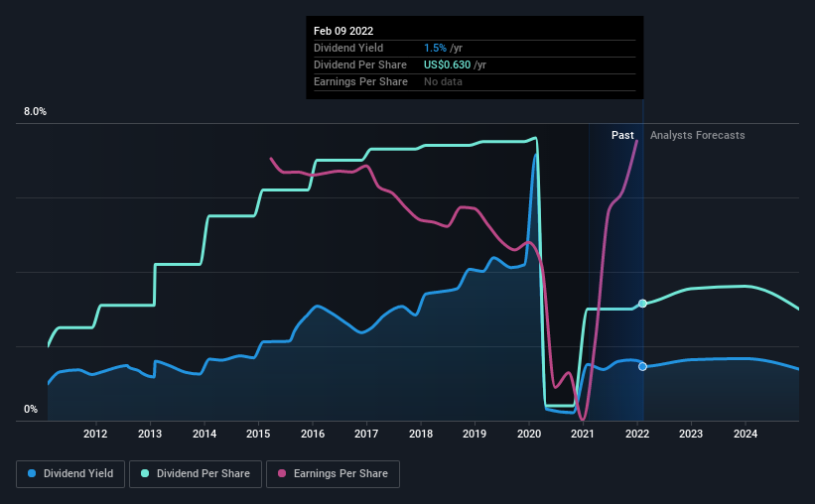The image size is (815, 504).
Task: Click the 2018 x-axis label
Action: tap(421, 434)
